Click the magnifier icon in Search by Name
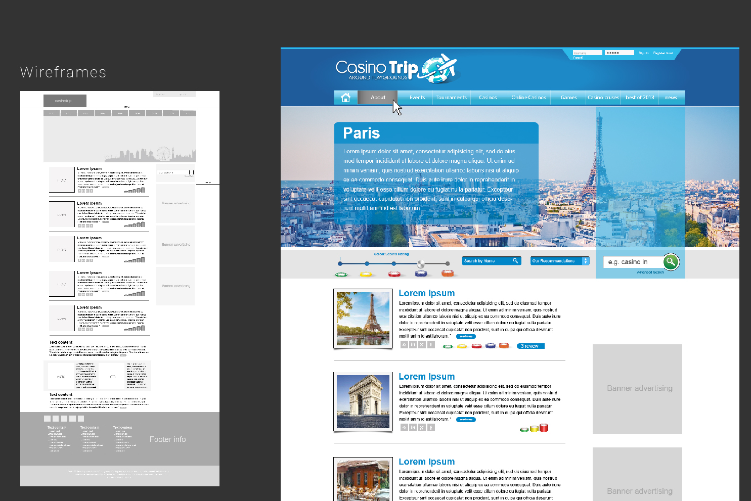The image size is (751, 501). (x=515, y=261)
